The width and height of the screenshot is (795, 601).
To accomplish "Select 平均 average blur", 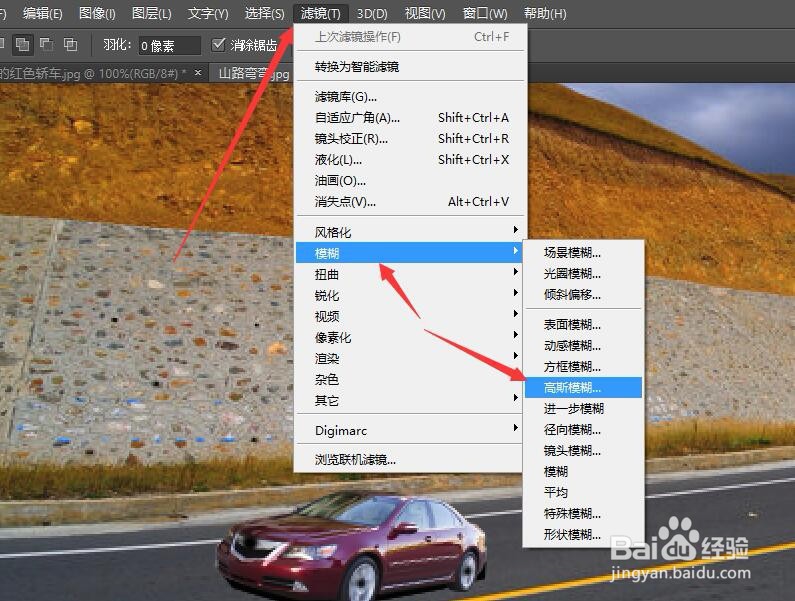I will tap(584, 492).
